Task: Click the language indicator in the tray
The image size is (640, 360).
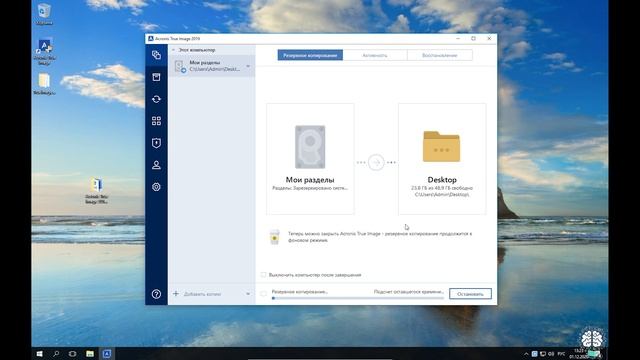Action: [561, 354]
